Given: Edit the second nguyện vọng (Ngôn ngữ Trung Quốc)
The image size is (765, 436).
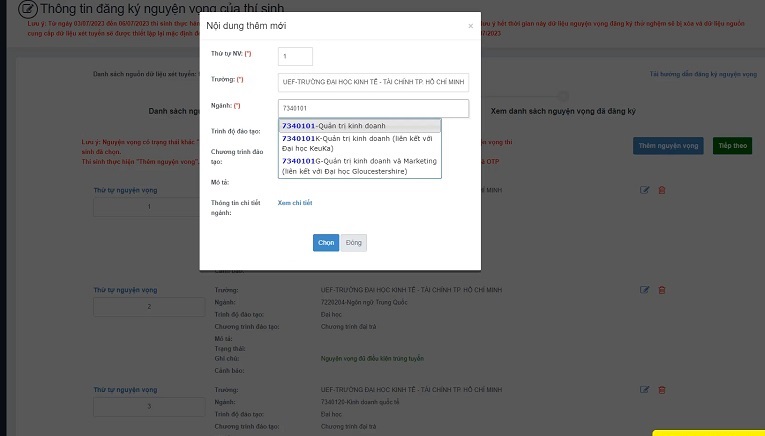Looking at the screenshot, I should point(644,290).
